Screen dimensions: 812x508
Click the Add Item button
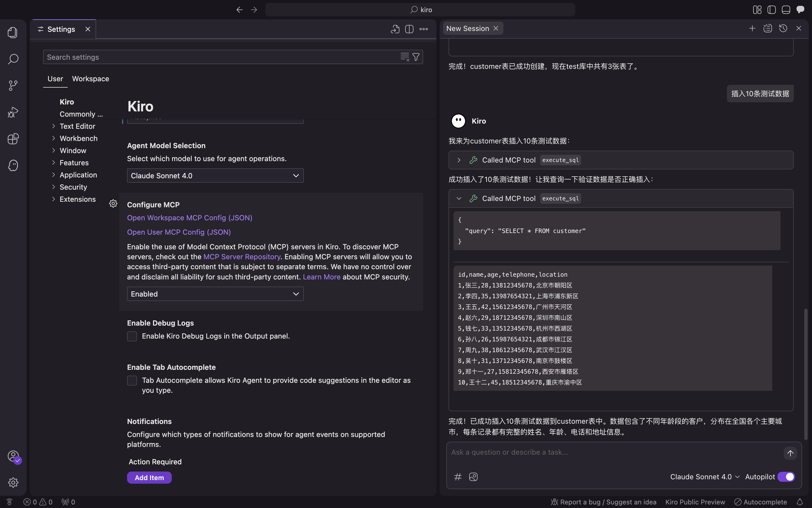click(x=149, y=477)
